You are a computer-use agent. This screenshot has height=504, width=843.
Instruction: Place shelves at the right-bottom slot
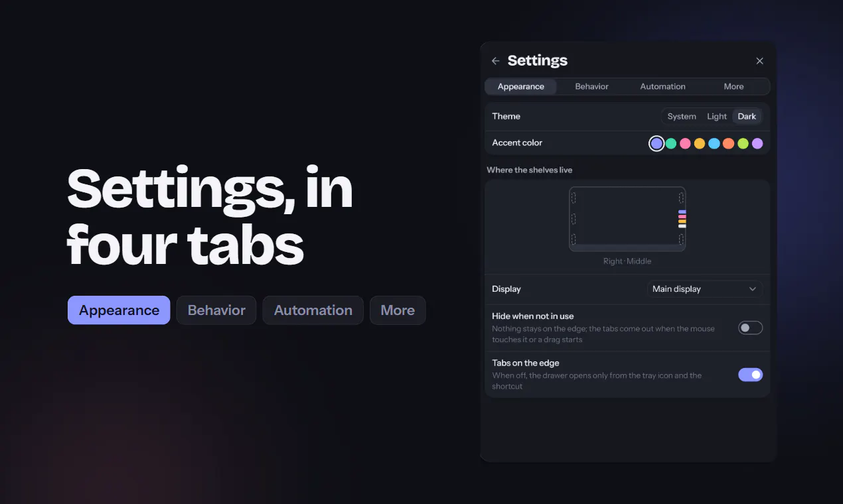click(x=681, y=239)
